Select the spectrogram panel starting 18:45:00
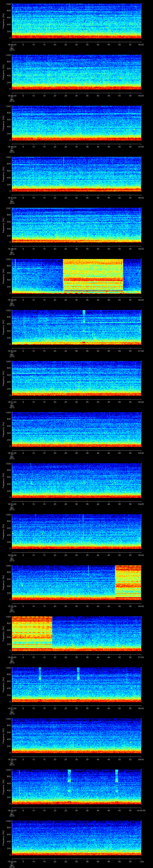 pyautogui.click(x=77, y=72)
